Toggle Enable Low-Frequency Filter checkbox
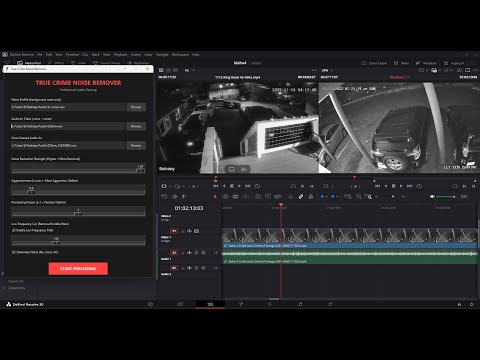This screenshot has width=480, height=360. (x=14, y=230)
